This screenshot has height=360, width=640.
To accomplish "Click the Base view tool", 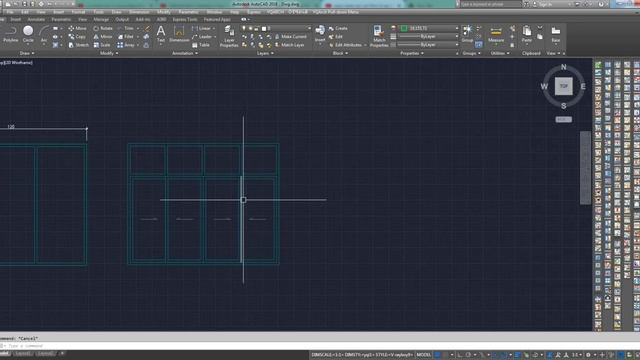I will pos(556,34).
